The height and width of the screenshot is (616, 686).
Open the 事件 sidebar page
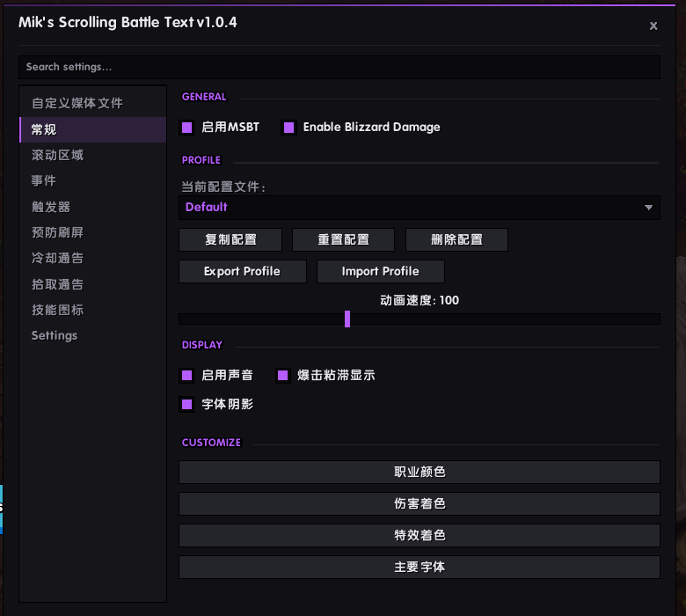click(92, 180)
